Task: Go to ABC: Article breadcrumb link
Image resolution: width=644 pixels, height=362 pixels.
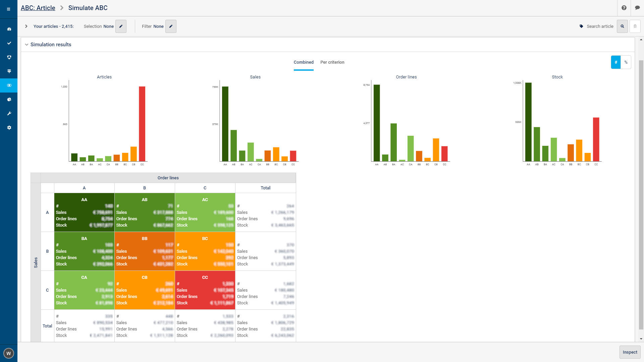Action: point(38,8)
